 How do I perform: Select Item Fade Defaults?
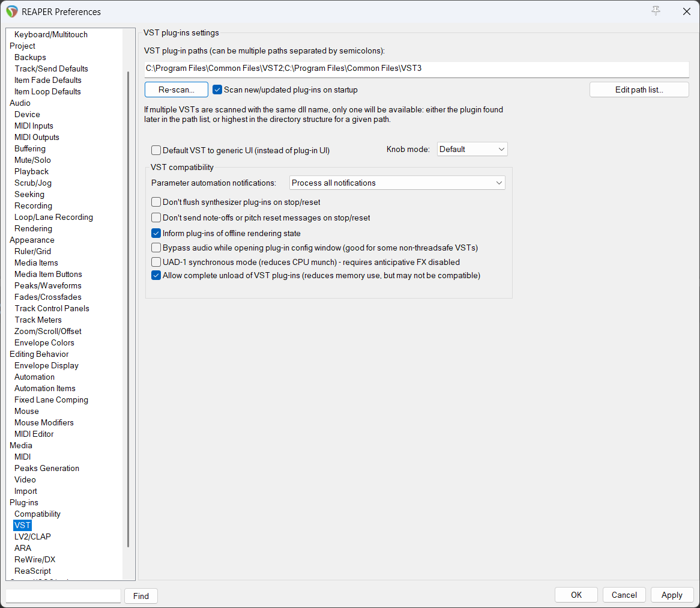click(x=48, y=80)
